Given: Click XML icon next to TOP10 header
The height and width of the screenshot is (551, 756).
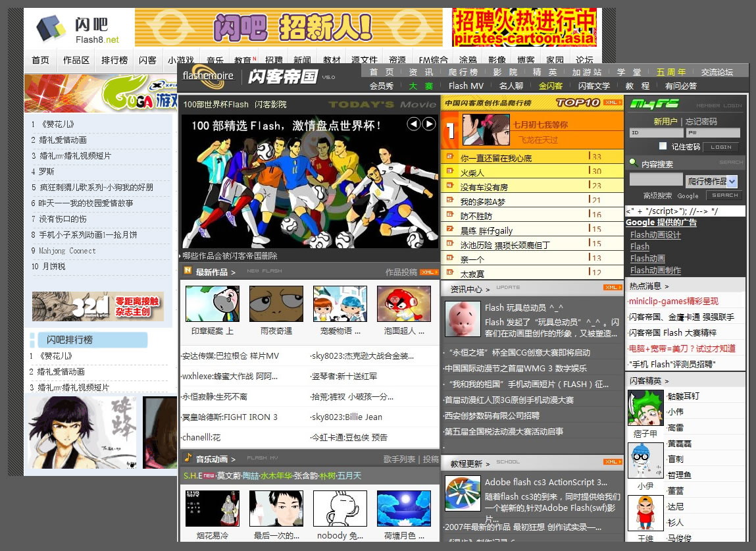Looking at the screenshot, I should [x=613, y=102].
